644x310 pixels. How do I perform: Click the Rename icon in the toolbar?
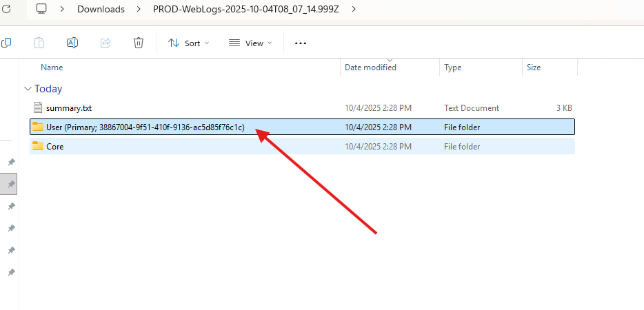(72, 43)
